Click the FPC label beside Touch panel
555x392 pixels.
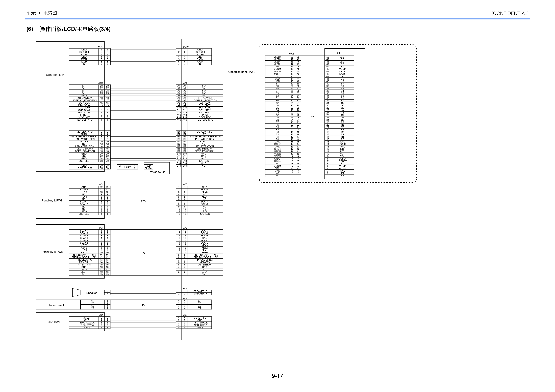click(x=143, y=305)
